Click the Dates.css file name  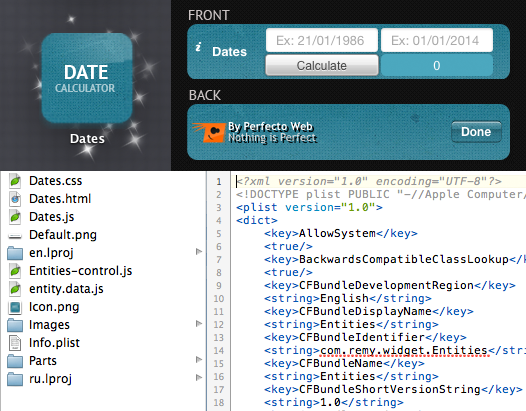pos(56,181)
